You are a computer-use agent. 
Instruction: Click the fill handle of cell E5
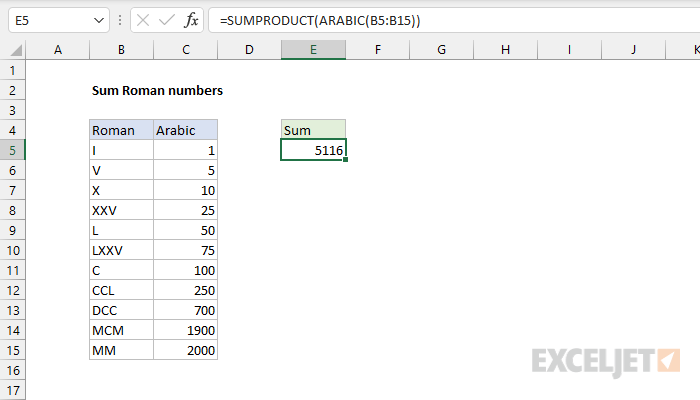click(x=346, y=160)
